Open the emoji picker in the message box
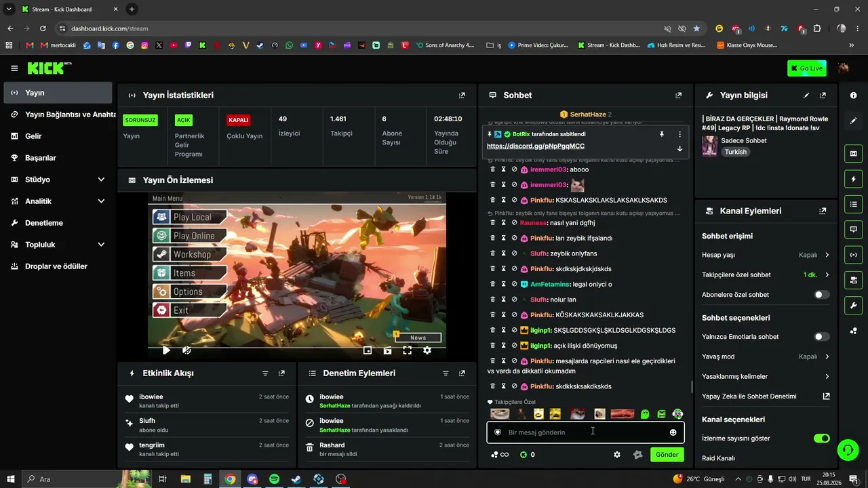This screenshot has width=868, height=488. coord(673,432)
